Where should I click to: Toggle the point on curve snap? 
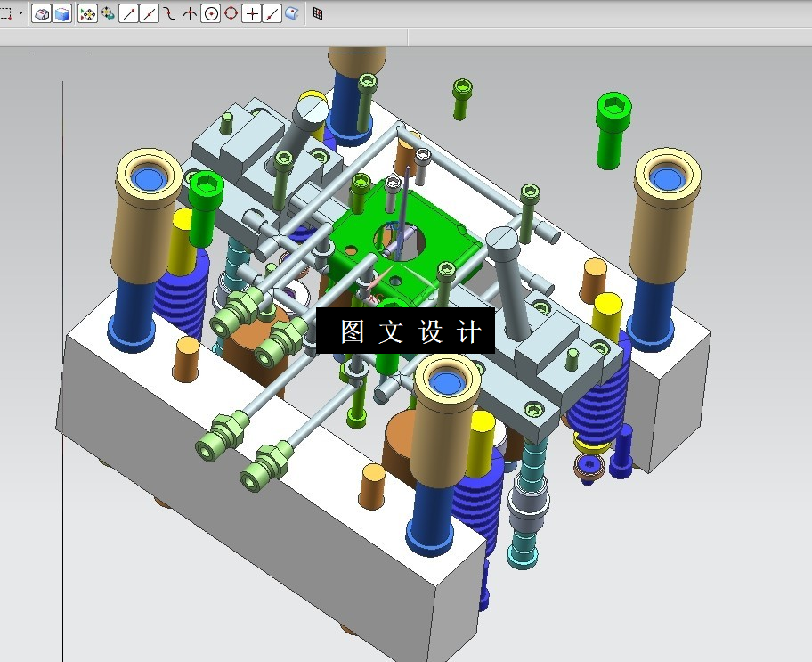[x=272, y=14]
